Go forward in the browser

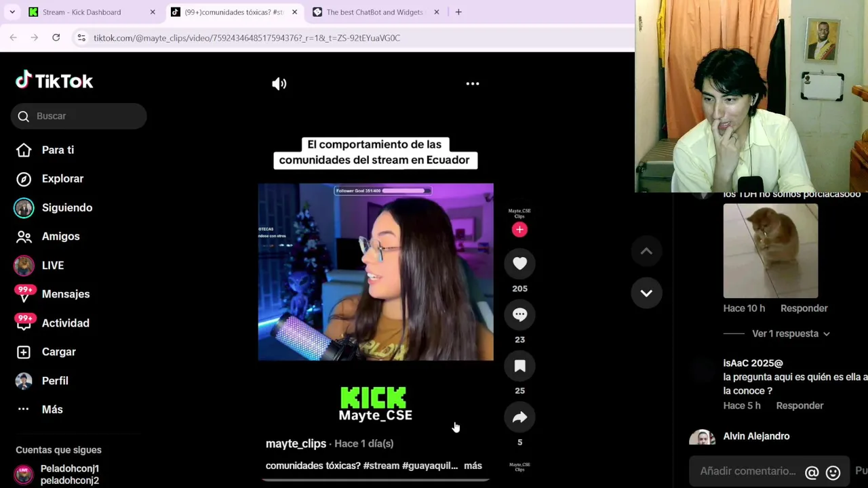pyautogui.click(x=35, y=38)
